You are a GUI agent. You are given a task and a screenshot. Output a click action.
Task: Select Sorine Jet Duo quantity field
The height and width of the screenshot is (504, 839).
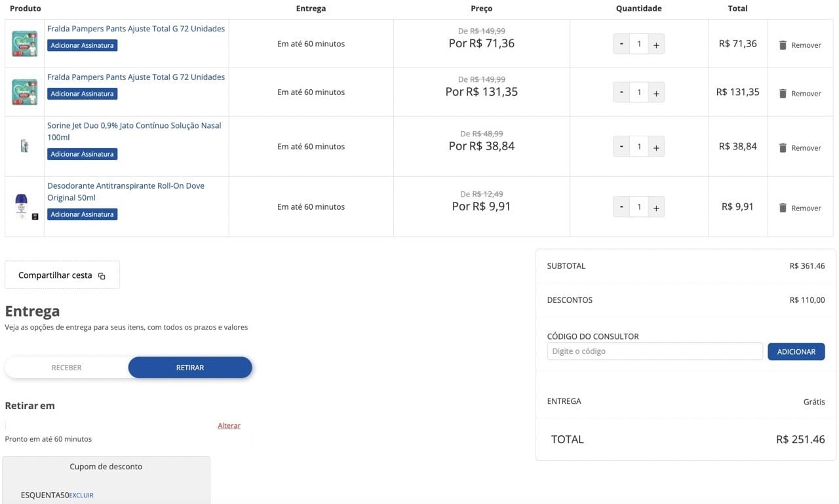[x=639, y=147]
